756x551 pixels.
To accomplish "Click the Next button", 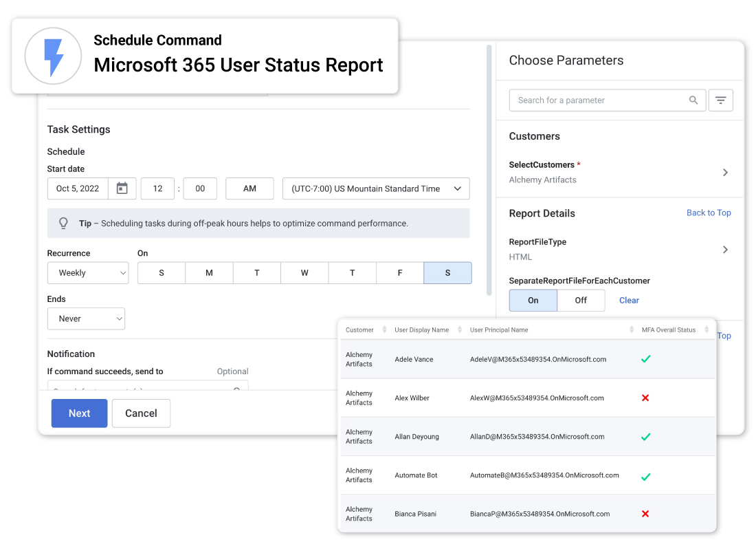I will [x=79, y=413].
